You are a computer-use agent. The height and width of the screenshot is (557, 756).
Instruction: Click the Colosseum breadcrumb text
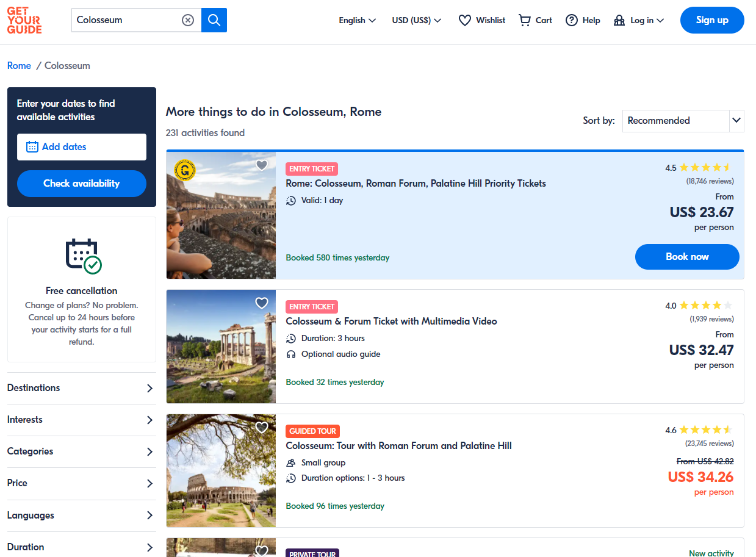pos(67,66)
